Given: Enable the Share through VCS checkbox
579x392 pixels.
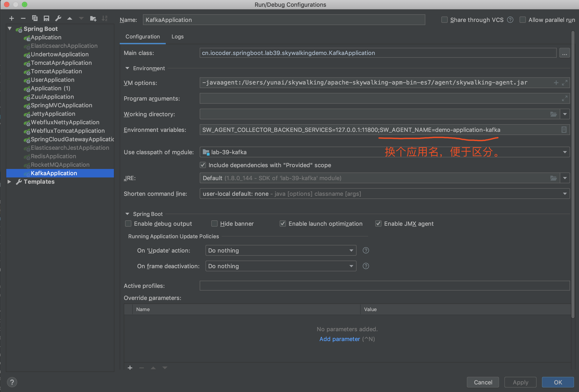Looking at the screenshot, I should click(444, 20).
